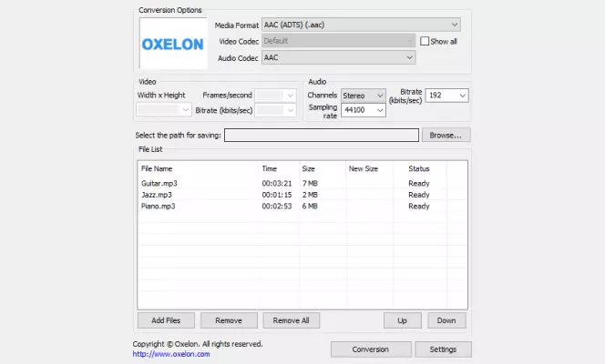Click the Browse... button
The width and height of the screenshot is (605, 364).
click(x=446, y=136)
